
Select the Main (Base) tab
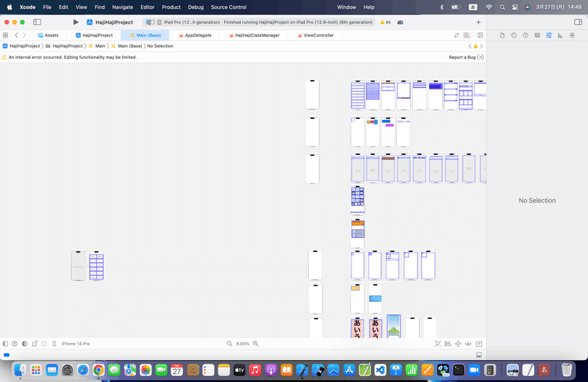click(x=145, y=35)
